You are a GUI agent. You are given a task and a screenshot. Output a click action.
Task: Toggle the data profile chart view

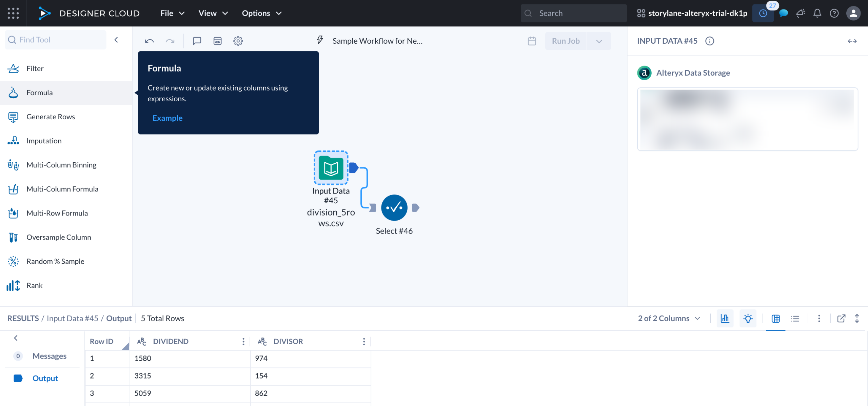pos(725,318)
